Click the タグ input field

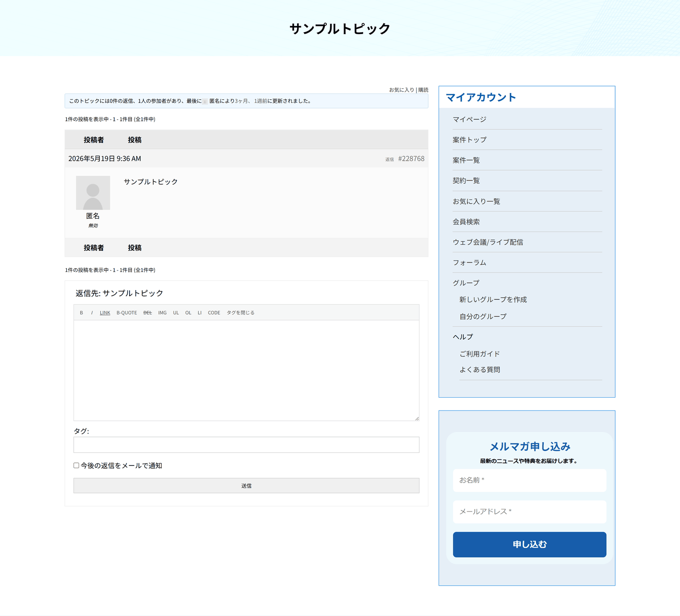246,445
